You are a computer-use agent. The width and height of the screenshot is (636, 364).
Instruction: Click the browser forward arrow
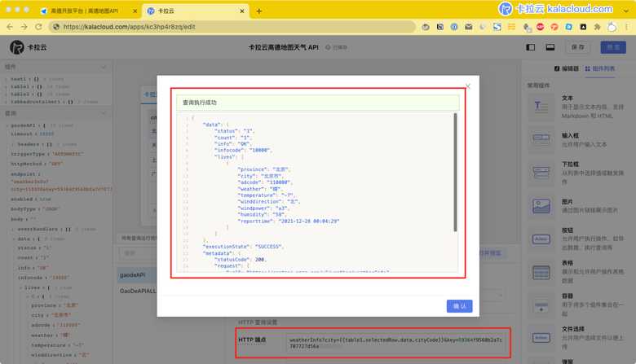[24, 27]
